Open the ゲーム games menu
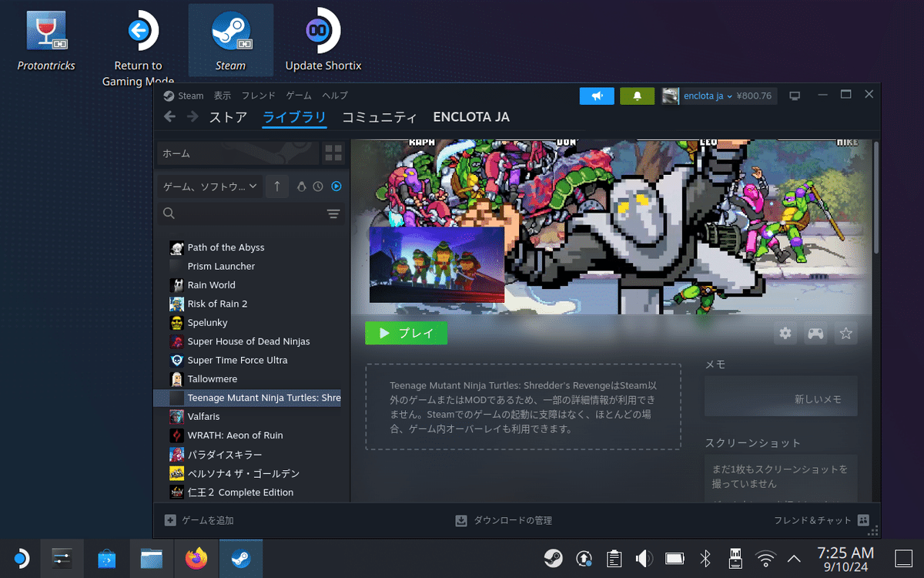The height and width of the screenshot is (578, 924). pyautogui.click(x=299, y=96)
